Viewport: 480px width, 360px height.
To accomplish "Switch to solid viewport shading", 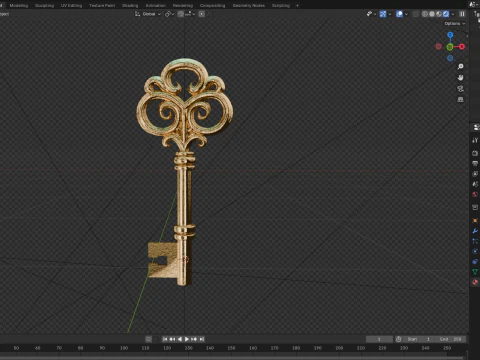I will 432,14.
